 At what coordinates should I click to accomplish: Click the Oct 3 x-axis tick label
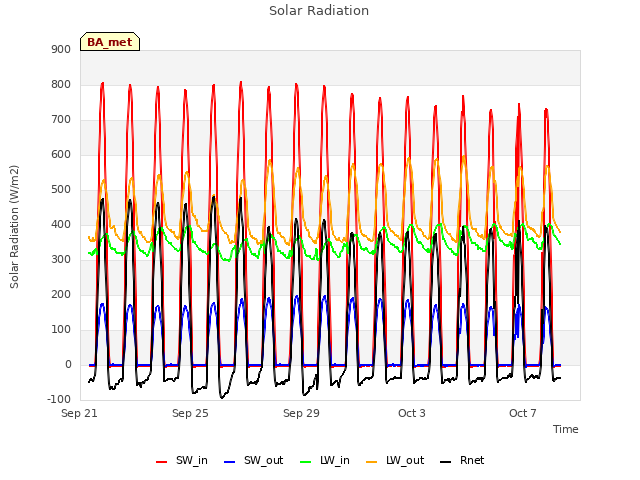(x=412, y=413)
